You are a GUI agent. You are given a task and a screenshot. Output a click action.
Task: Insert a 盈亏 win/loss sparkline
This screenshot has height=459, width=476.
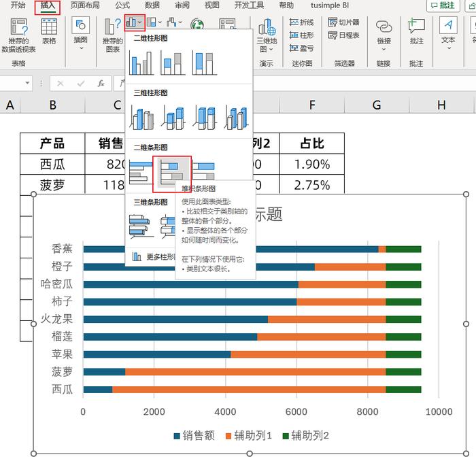(x=301, y=48)
